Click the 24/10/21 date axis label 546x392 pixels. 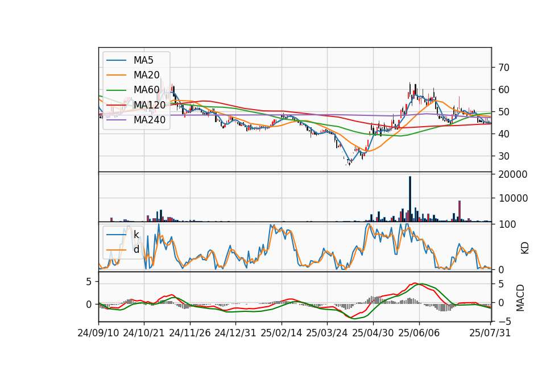click(x=144, y=333)
